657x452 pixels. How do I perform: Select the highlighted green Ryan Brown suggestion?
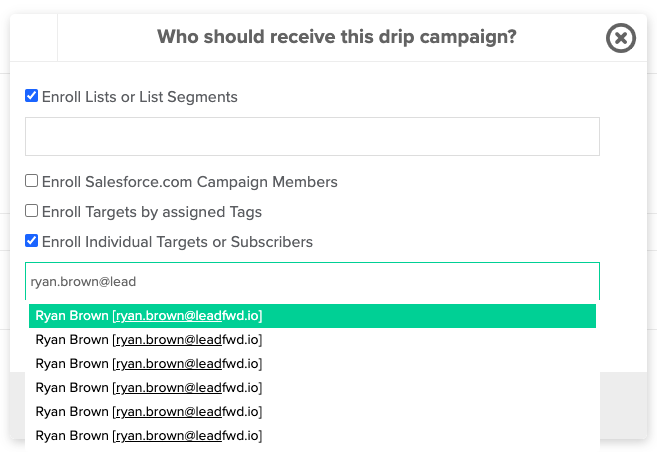point(312,316)
